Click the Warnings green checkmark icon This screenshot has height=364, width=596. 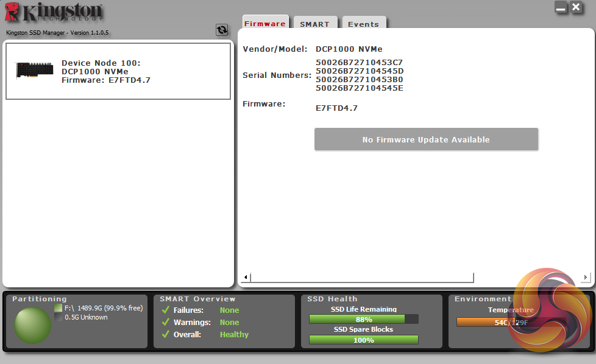(165, 323)
